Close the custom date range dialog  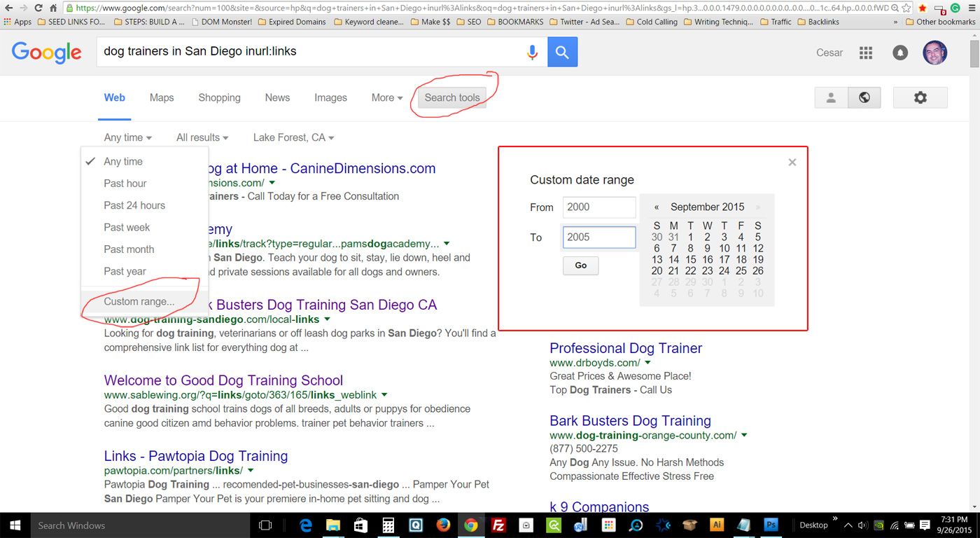pos(792,163)
